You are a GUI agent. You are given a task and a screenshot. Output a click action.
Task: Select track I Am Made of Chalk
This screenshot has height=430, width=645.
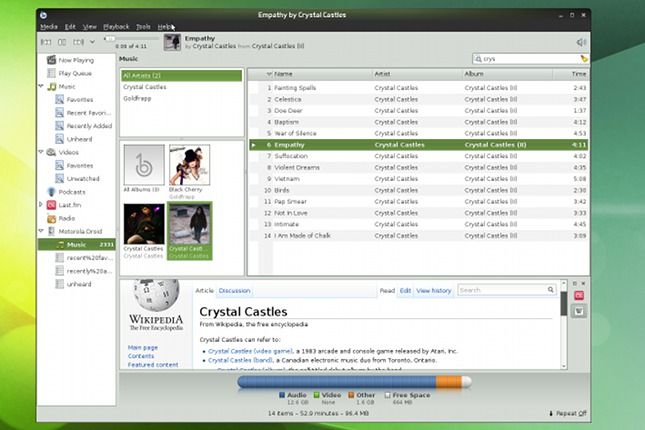point(418,235)
